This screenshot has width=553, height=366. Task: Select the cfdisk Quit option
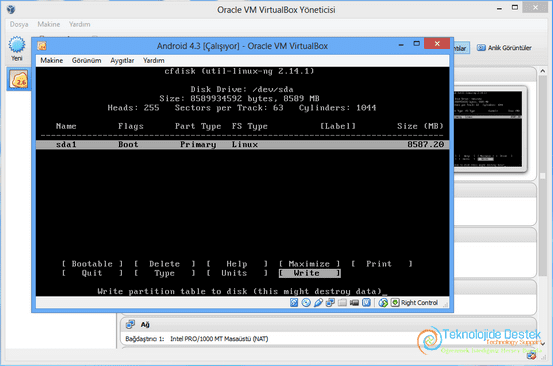coord(92,273)
